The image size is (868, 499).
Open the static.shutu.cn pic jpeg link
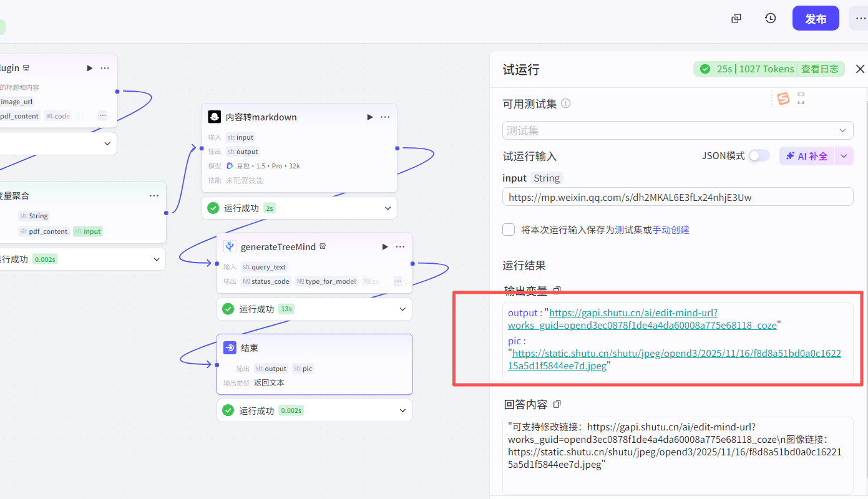coord(675,359)
